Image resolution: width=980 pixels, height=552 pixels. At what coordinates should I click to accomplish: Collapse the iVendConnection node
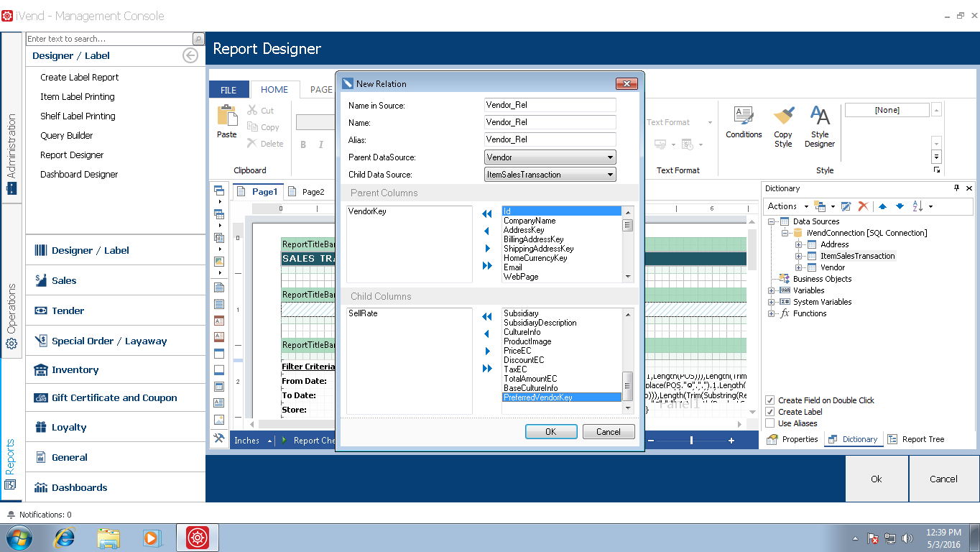click(785, 233)
